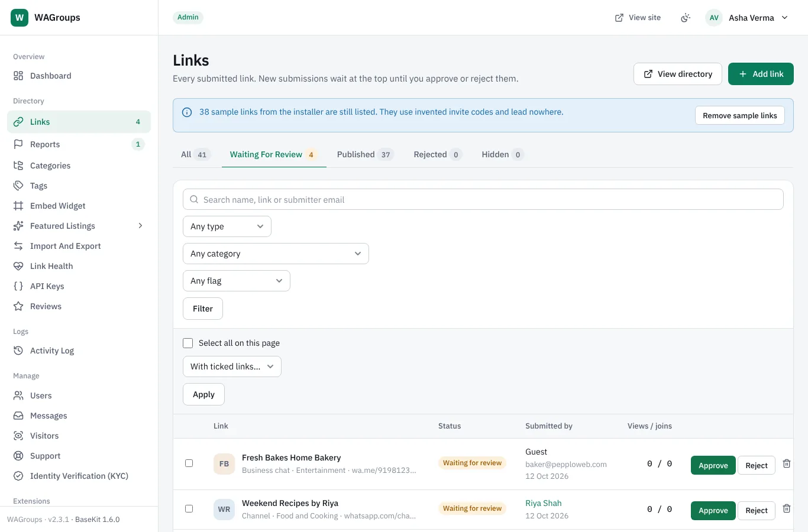
Task: Open the Tags page
Action: [x=79, y=186]
